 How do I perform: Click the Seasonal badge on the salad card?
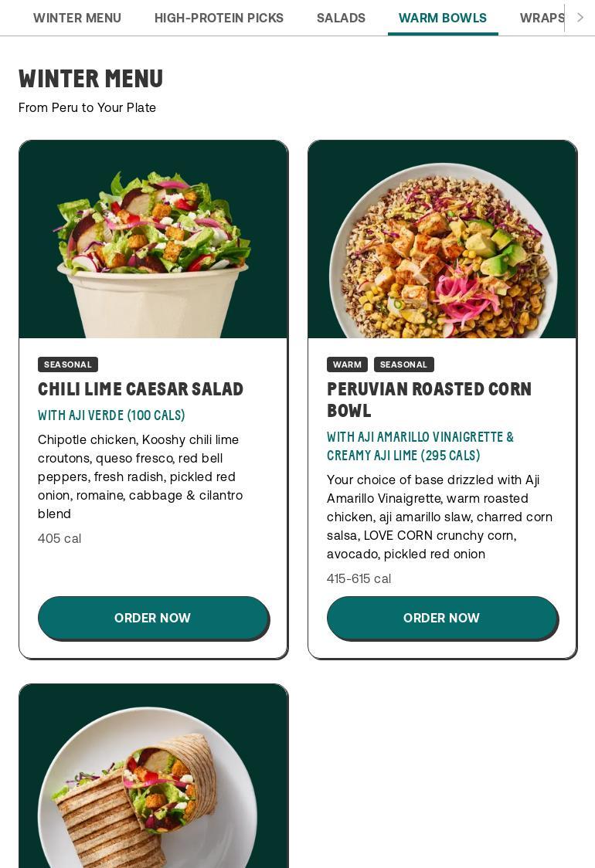point(68,364)
